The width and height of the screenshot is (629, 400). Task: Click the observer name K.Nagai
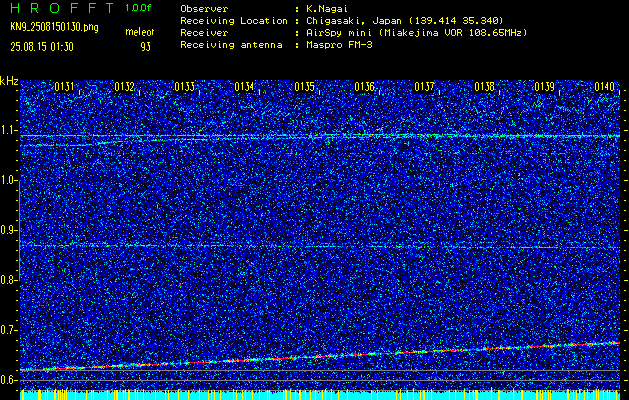[x=325, y=9]
